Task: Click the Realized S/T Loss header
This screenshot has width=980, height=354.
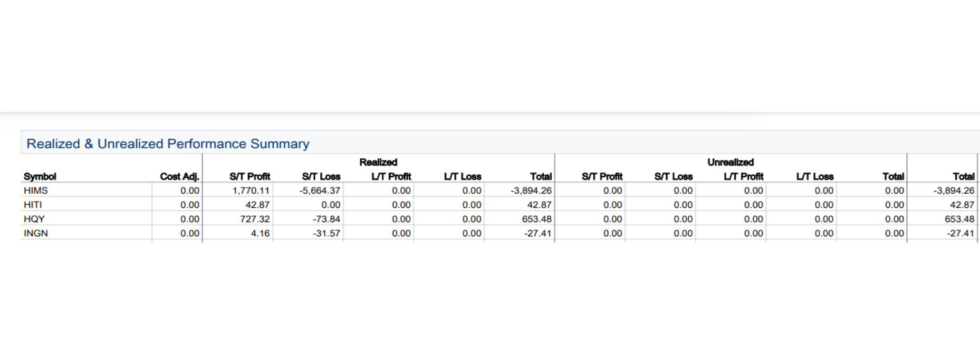Action: point(321,176)
